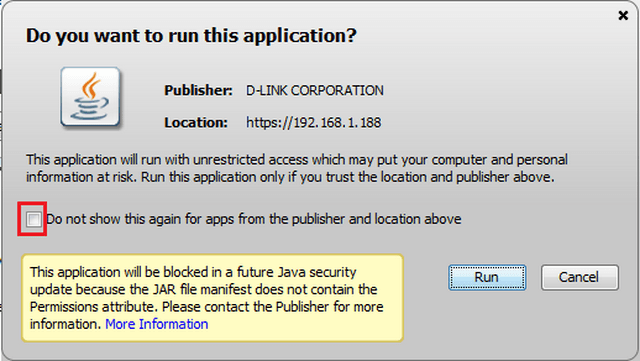Screen dimensions: 640x361
Task: Click the unrestricted access warning text
Action: point(297,168)
